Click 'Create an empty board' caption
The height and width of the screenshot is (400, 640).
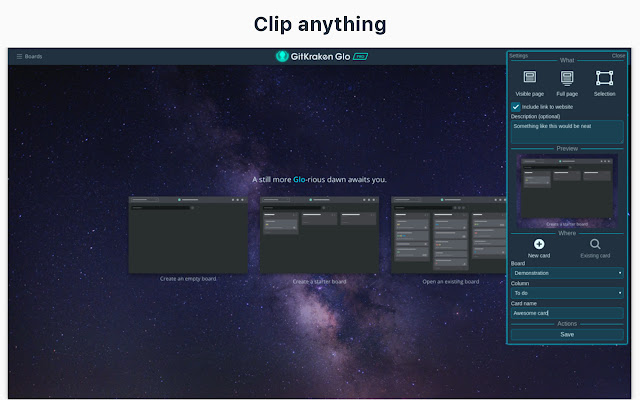(x=188, y=279)
